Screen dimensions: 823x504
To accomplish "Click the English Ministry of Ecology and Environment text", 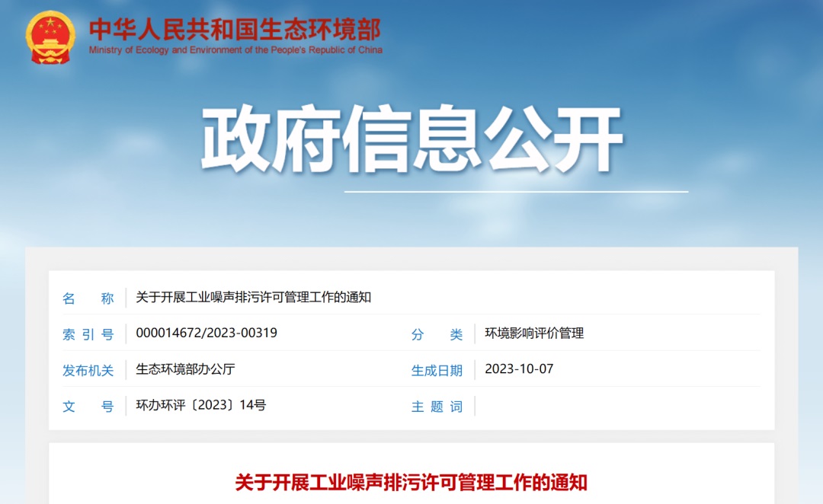I will click(235, 50).
